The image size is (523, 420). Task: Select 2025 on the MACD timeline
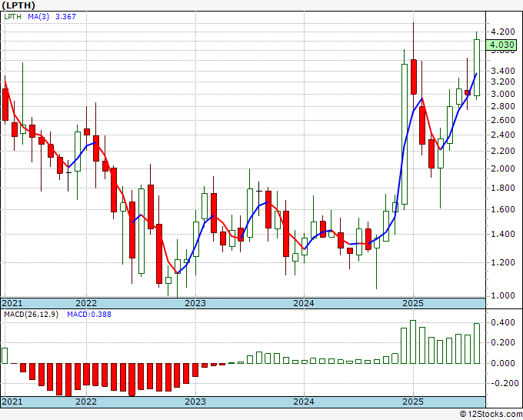[413, 402]
